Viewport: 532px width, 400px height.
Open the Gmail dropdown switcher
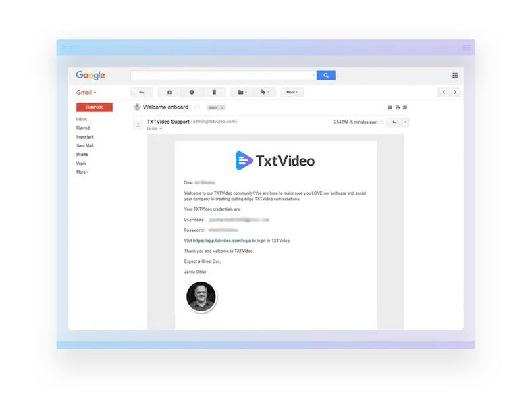[86, 93]
